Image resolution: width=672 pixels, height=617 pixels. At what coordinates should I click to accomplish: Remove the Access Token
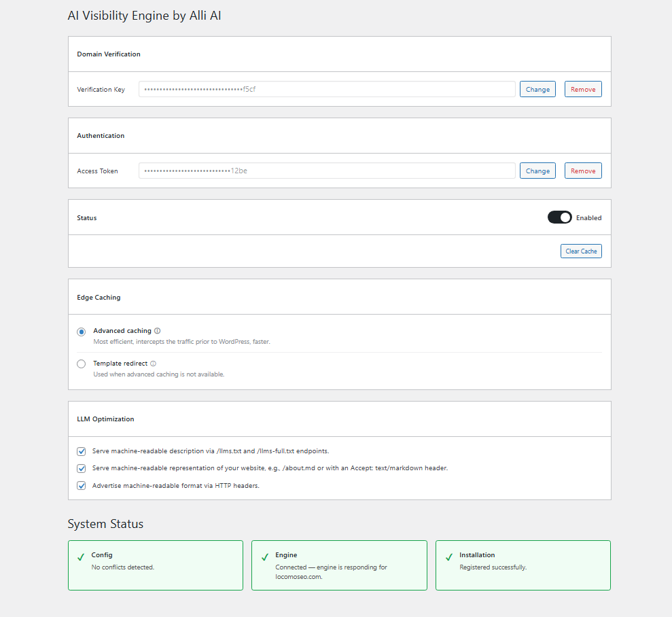583,171
